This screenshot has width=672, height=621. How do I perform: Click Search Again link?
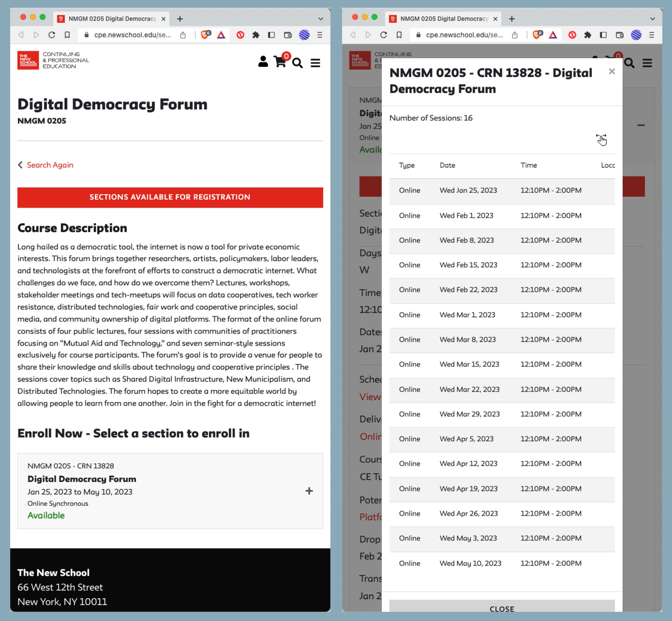(50, 165)
